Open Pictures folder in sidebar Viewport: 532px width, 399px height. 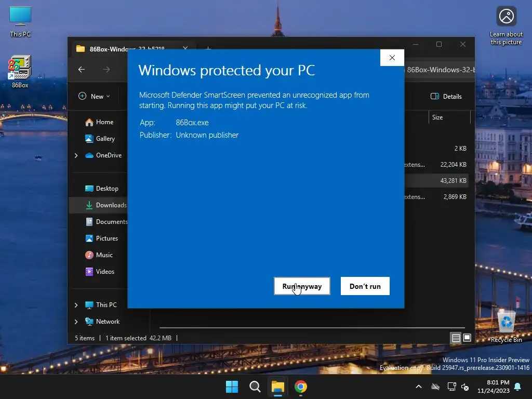click(102, 238)
